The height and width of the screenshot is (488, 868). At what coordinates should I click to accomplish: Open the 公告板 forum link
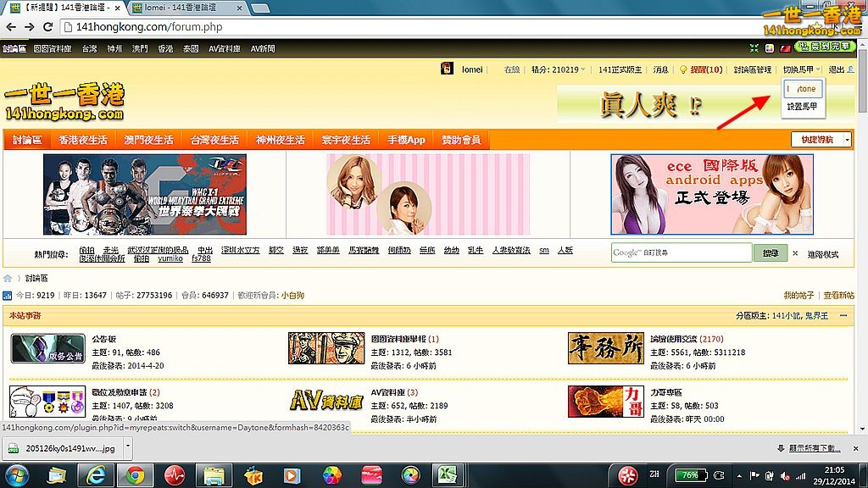tap(103, 339)
